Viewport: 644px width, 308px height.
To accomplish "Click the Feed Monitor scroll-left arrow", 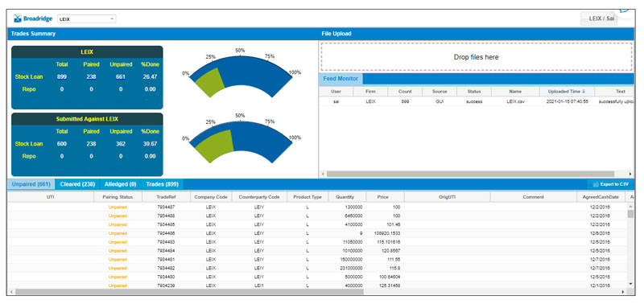I will click(x=324, y=174).
